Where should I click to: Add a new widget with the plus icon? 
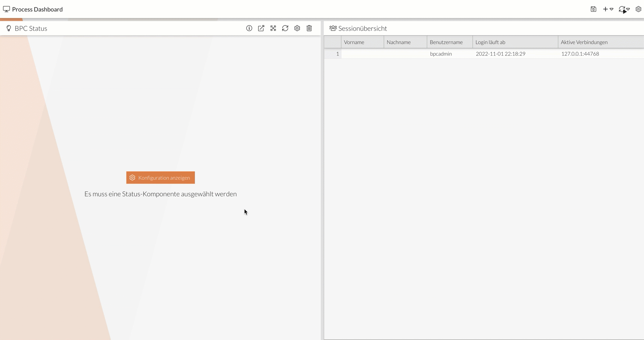click(604, 9)
